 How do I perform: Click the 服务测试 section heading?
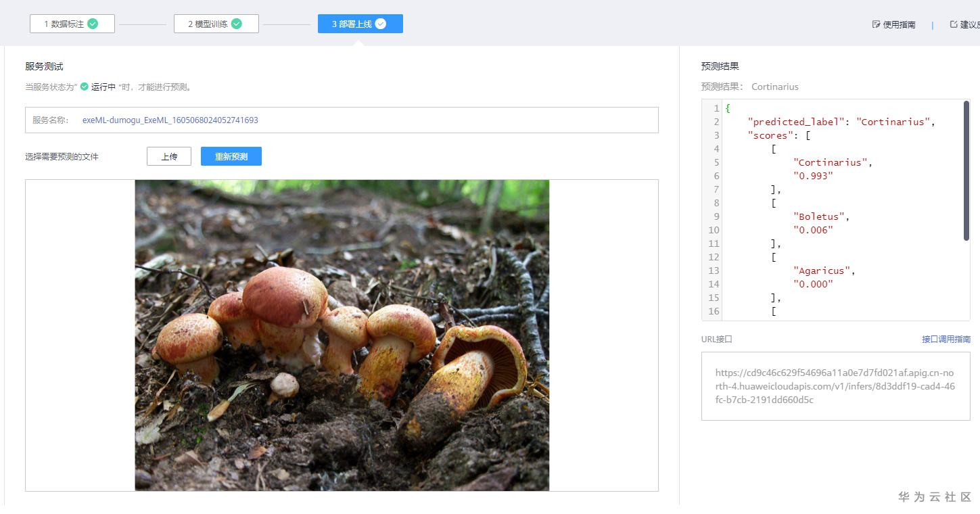pos(44,66)
